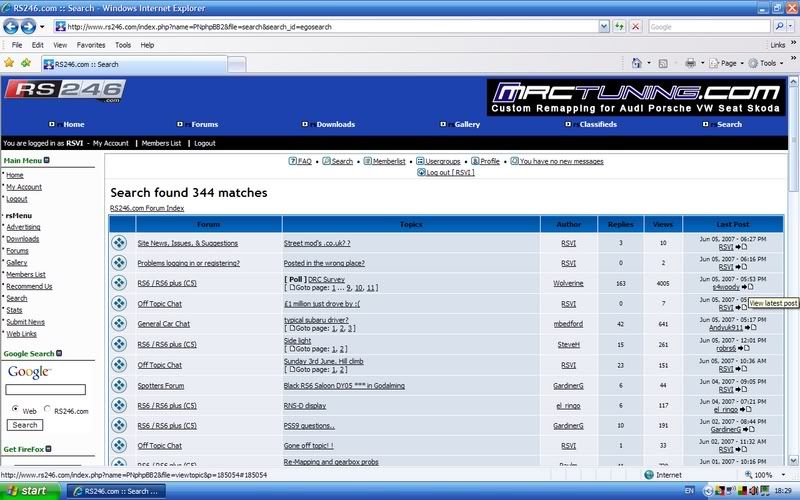Screen dimensions: 800x500
Task: Open the Page toolbar dropdown
Action: click(x=727, y=63)
